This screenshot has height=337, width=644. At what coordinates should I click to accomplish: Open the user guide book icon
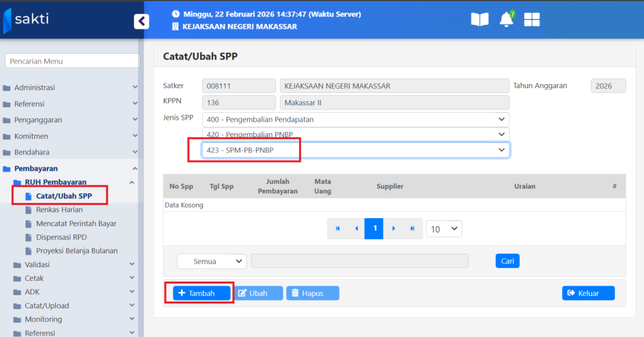coord(479,20)
